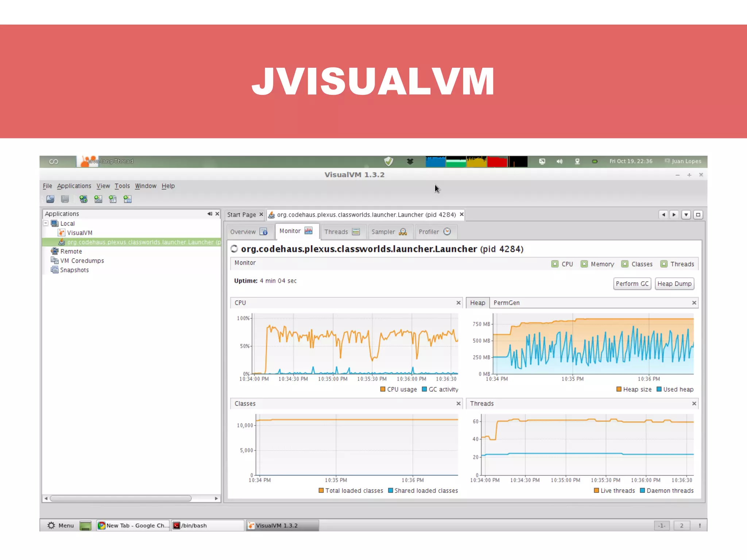Switch to the Overview tab

tap(249, 232)
